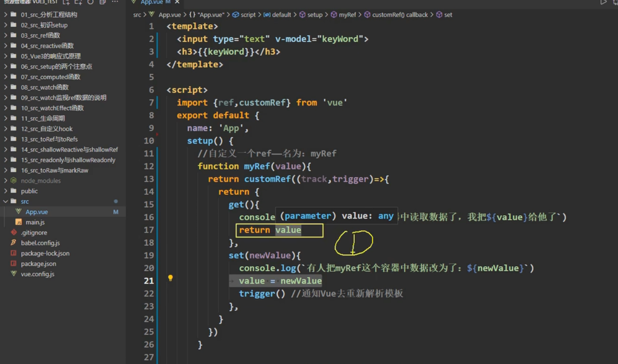Click the set(newValue) method name on line 19
Image resolution: width=618 pixels, height=364 pixels.
tap(236, 255)
